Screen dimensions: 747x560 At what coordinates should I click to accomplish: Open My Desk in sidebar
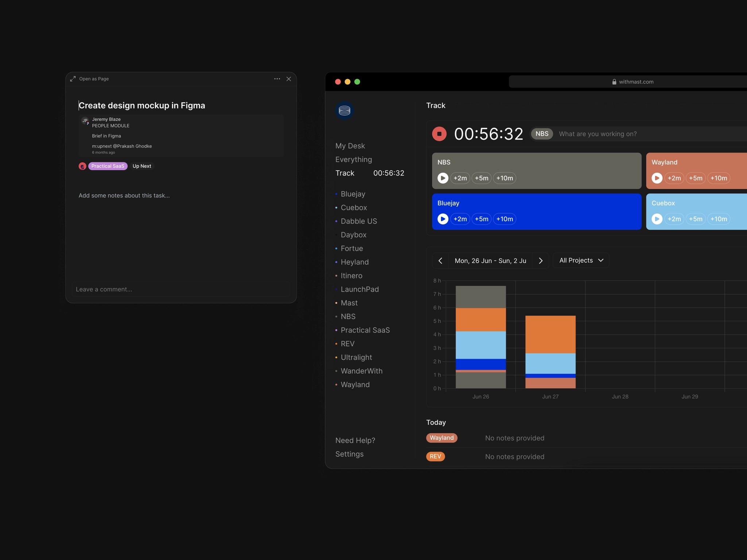pyautogui.click(x=350, y=146)
